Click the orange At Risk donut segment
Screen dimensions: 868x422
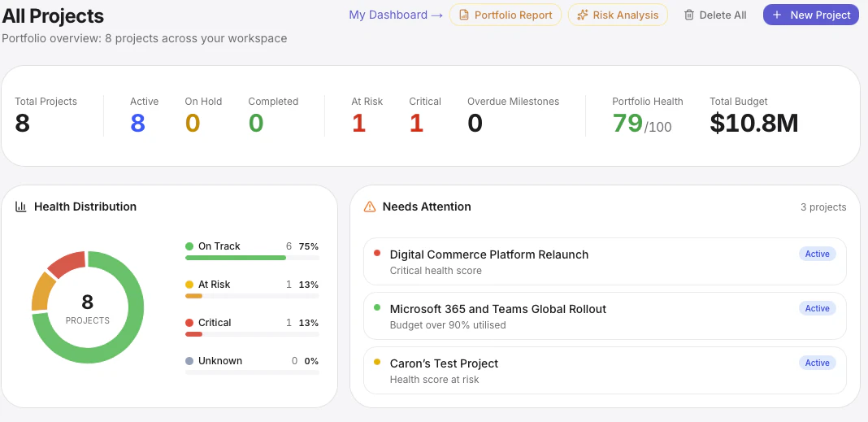pos(42,292)
